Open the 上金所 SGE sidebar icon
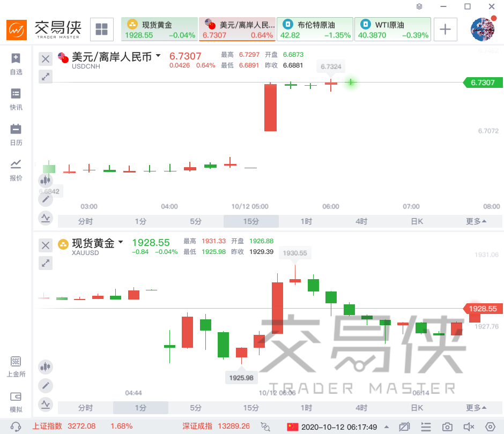Screen dimensions: 504x434 16,366
